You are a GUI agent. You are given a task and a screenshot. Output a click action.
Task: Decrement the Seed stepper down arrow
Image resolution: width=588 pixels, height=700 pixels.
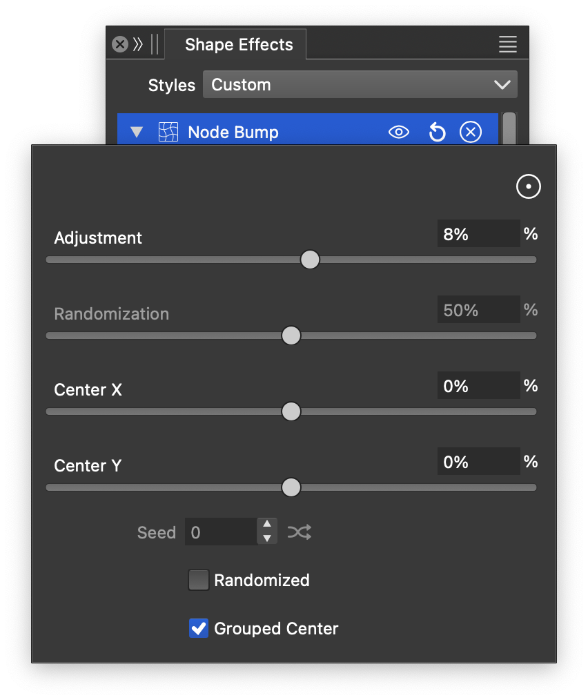267,538
